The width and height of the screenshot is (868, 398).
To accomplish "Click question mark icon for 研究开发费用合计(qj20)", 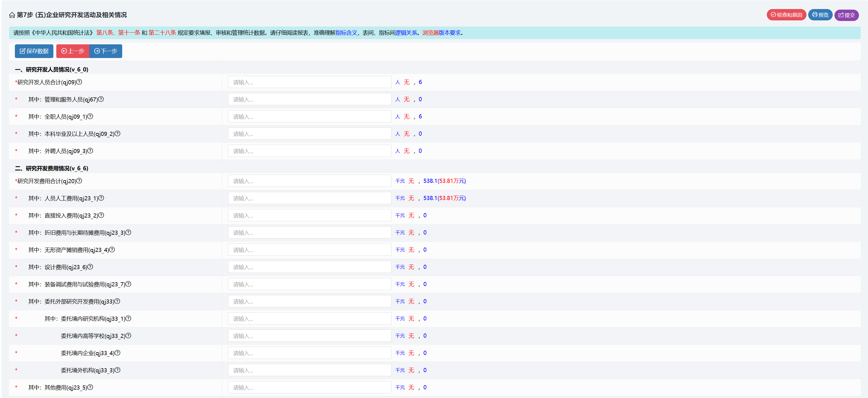I will tap(79, 181).
